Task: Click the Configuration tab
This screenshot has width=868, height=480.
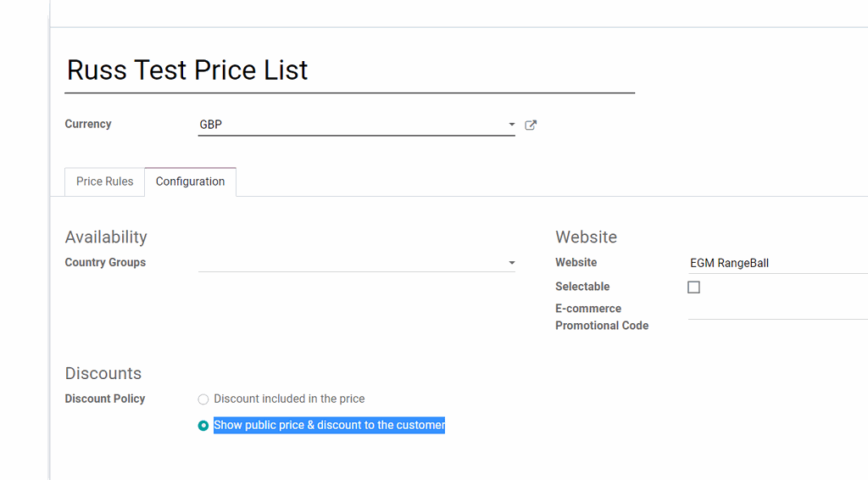Action: (190, 181)
